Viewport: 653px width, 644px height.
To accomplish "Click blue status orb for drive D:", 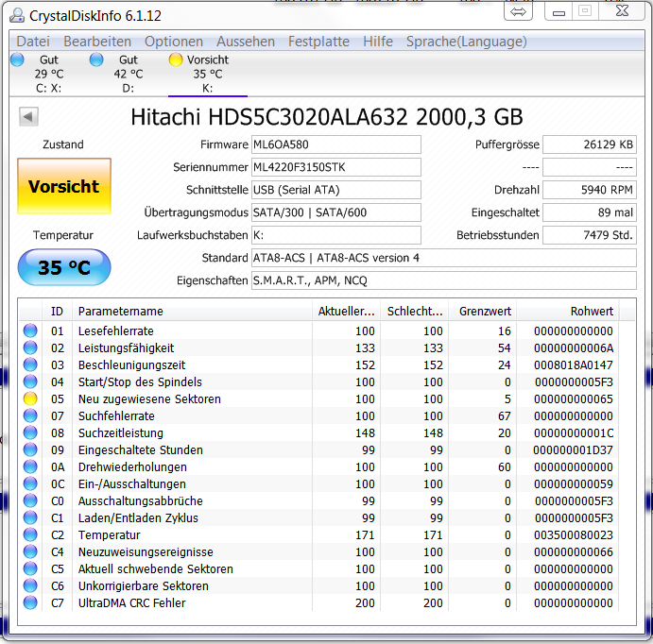I will click(96, 59).
